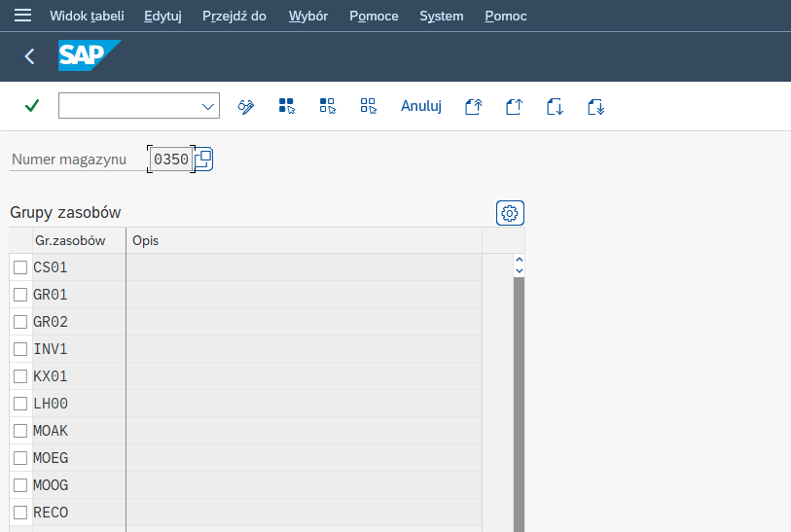
Task: Open table settings gear icon
Action: tap(510, 213)
